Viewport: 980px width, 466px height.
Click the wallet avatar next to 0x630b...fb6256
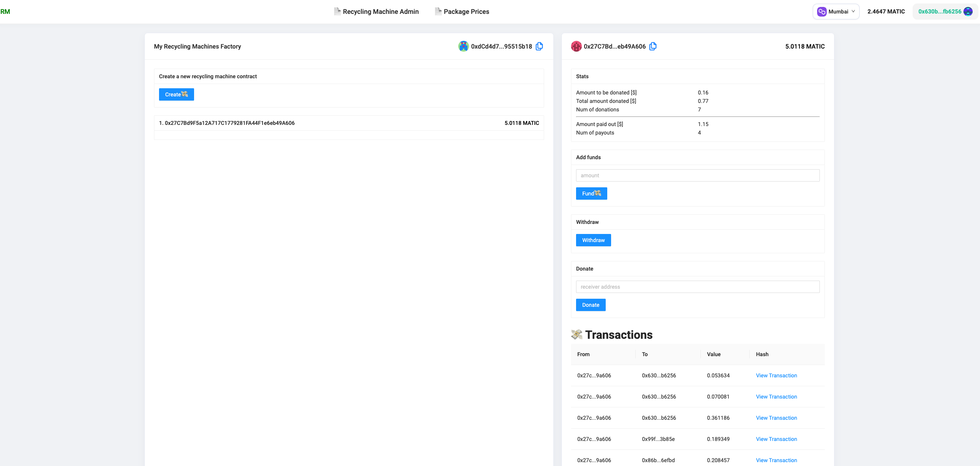(x=968, y=12)
